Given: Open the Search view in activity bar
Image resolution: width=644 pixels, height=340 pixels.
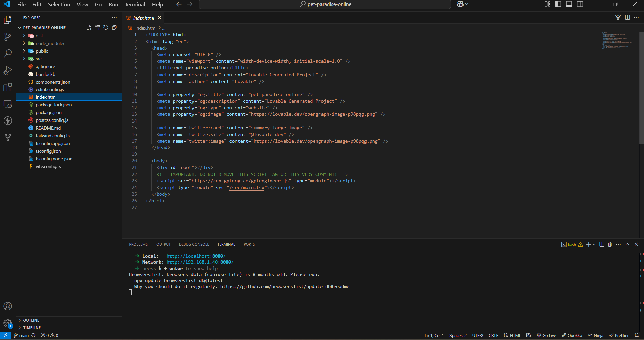Looking at the screenshot, I should [x=7, y=53].
